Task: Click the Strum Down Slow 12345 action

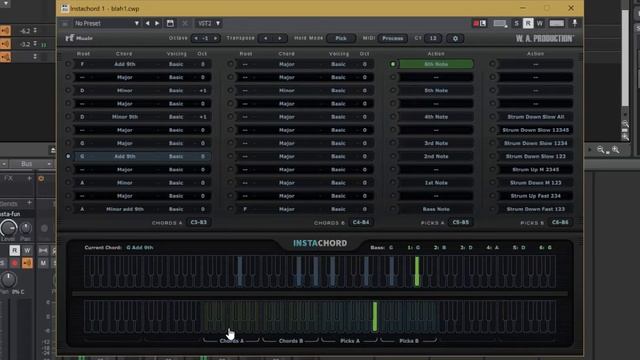Action: tap(536, 130)
